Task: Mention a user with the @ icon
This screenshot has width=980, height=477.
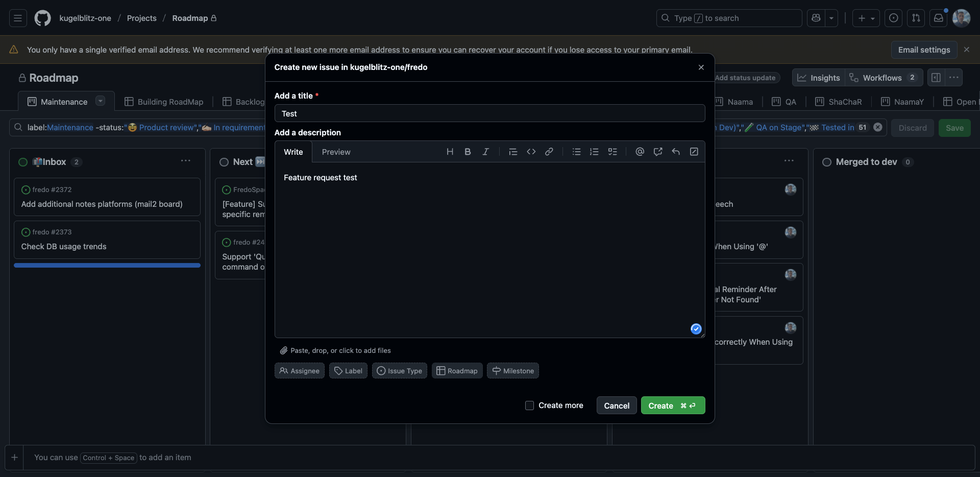Action: click(640, 152)
